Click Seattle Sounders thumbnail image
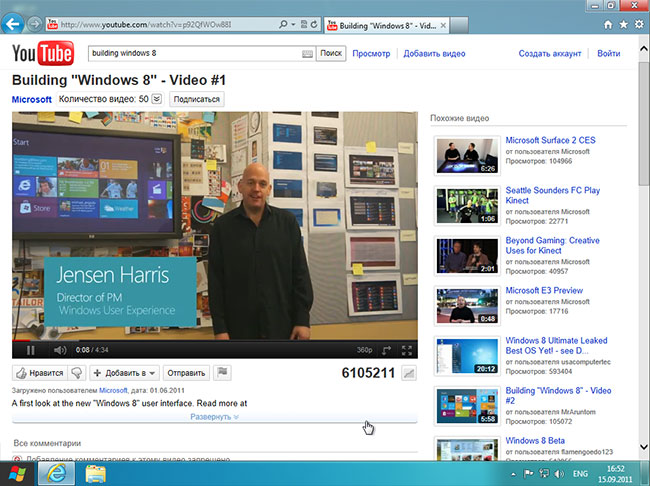The image size is (650, 486). pyautogui.click(x=467, y=206)
